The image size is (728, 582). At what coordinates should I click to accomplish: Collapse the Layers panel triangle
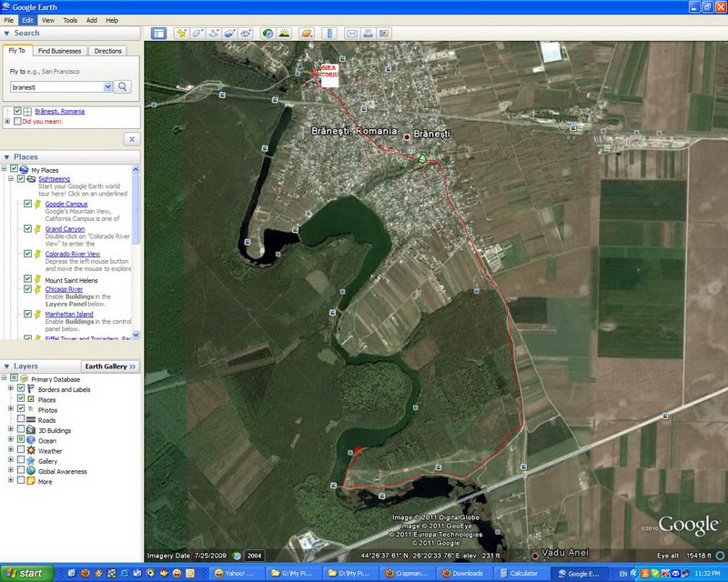[x=6, y=366]
